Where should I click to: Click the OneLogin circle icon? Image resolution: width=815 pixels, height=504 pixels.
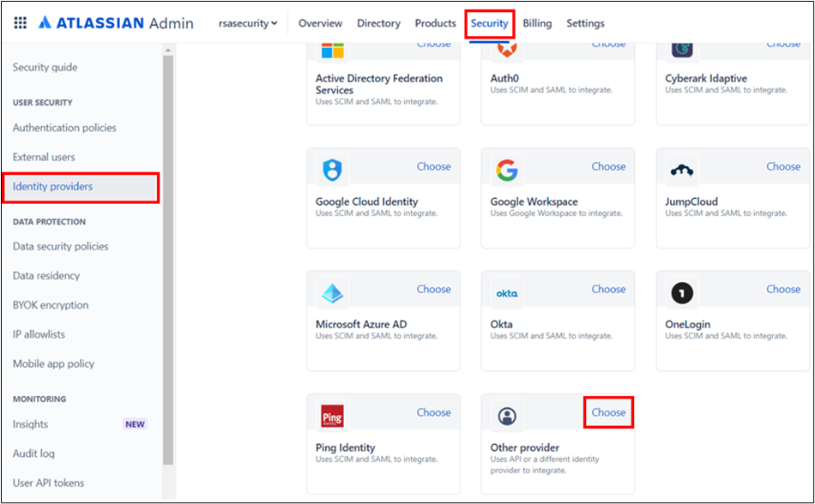click(682, 293)
